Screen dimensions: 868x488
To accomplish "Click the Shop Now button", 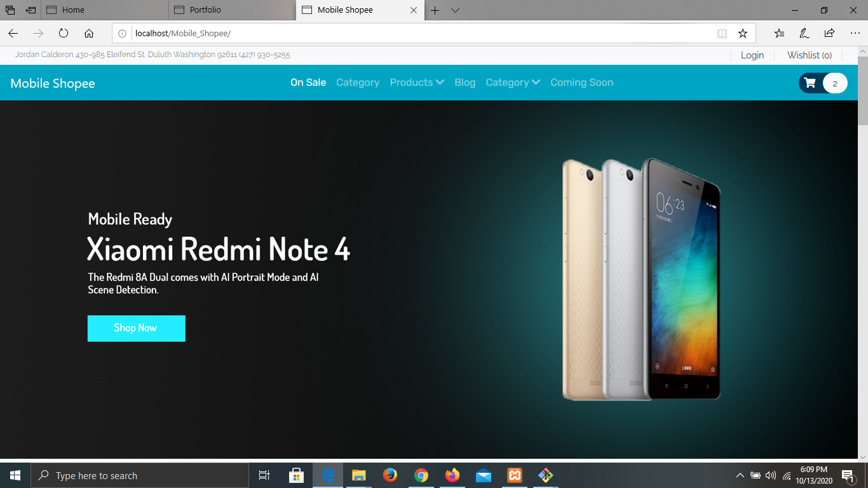I will coord(137,329).
